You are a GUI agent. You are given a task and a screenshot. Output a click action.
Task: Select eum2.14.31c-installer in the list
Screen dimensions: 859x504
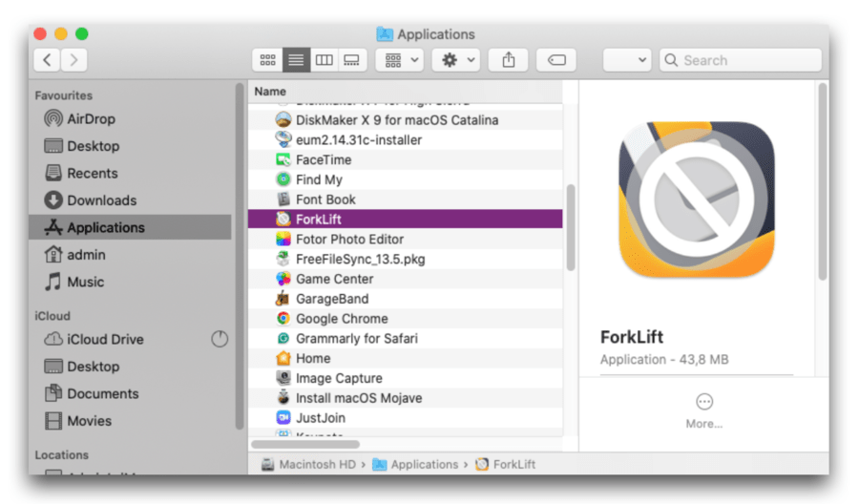tap(406, 139)
